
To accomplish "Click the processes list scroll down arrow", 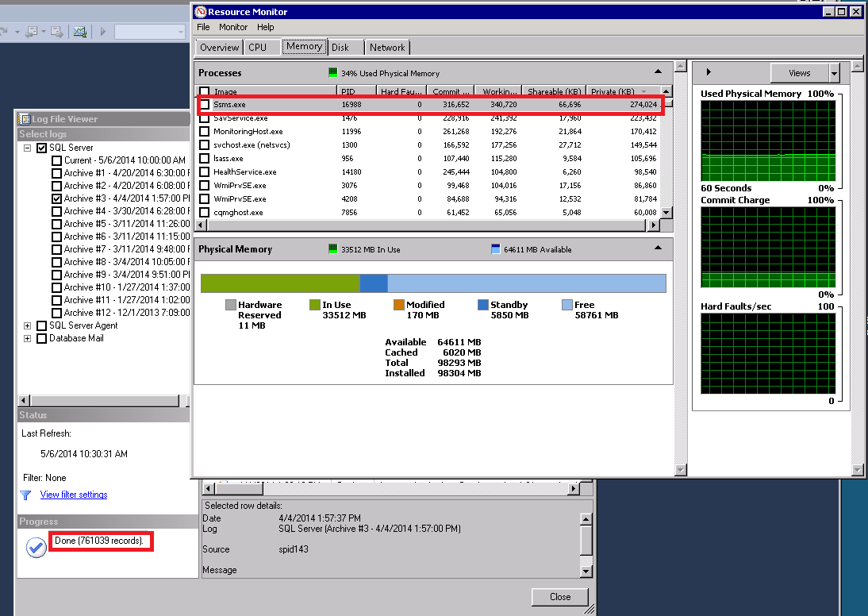I will pos(666,212).
